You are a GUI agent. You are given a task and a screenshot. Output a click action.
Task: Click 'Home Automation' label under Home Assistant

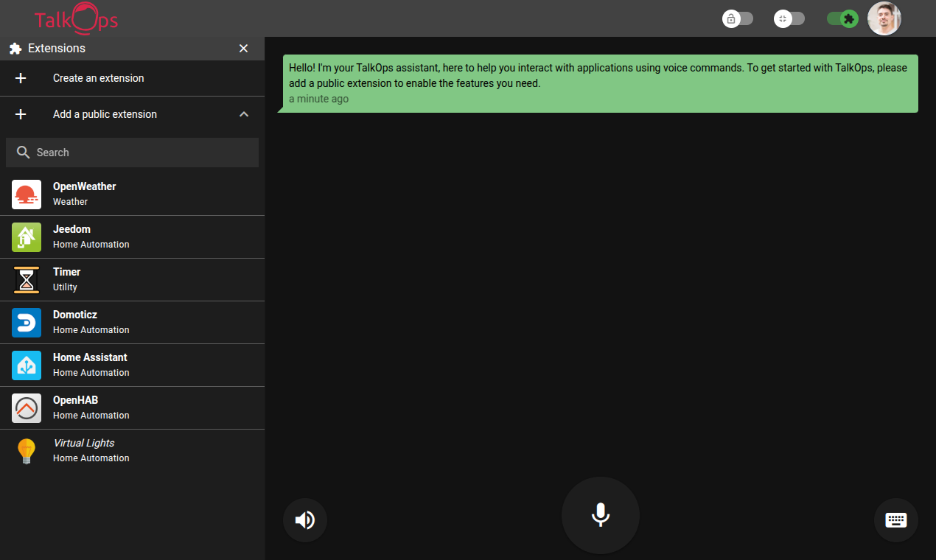pyautogui.click(x=91, y=373)
